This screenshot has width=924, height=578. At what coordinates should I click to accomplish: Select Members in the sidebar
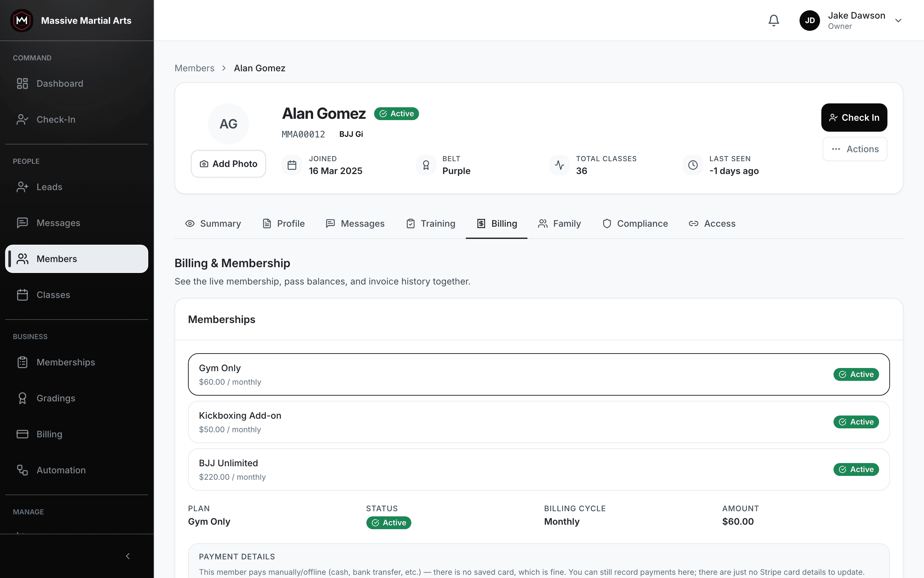click(76, 259)
